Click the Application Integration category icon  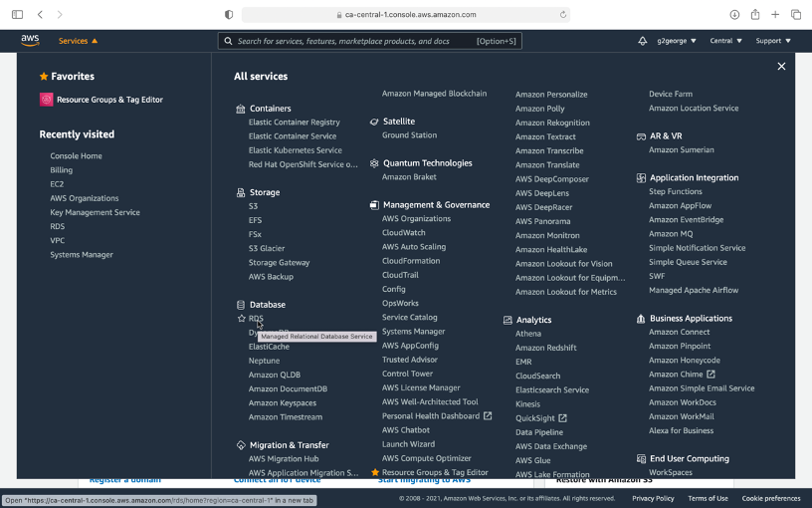point(641,177)
